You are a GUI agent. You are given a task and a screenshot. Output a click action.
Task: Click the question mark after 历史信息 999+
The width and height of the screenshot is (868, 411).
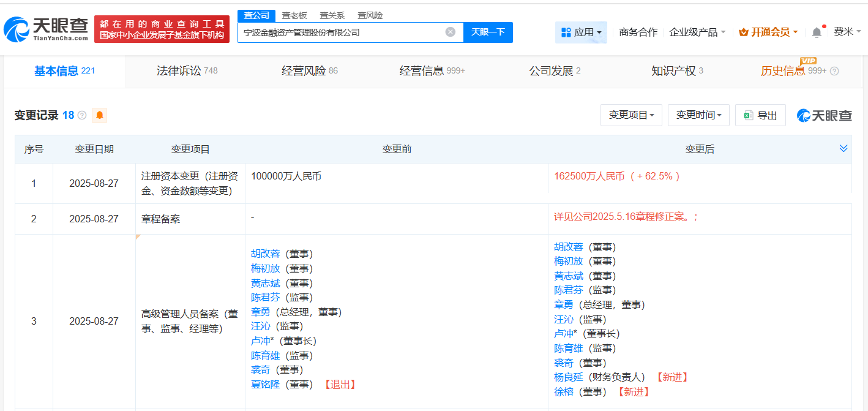click(x=834, y=70)
